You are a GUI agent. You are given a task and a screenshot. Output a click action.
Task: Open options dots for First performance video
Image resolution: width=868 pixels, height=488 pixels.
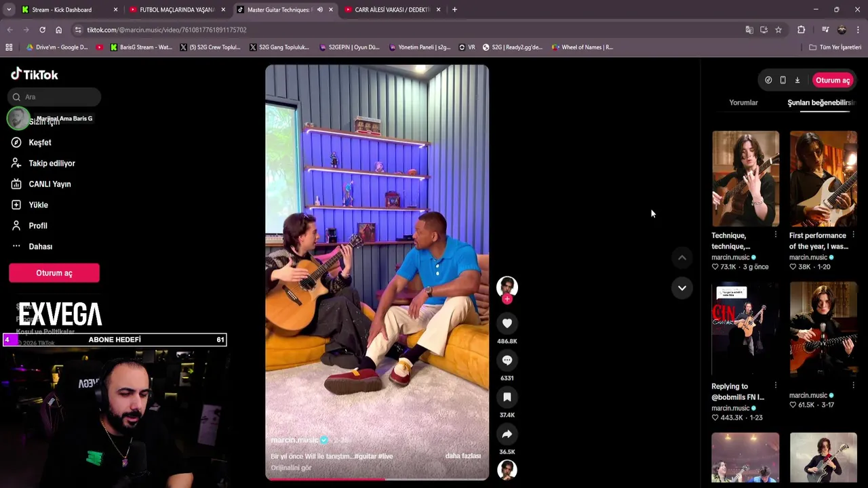tap(852, 235)
